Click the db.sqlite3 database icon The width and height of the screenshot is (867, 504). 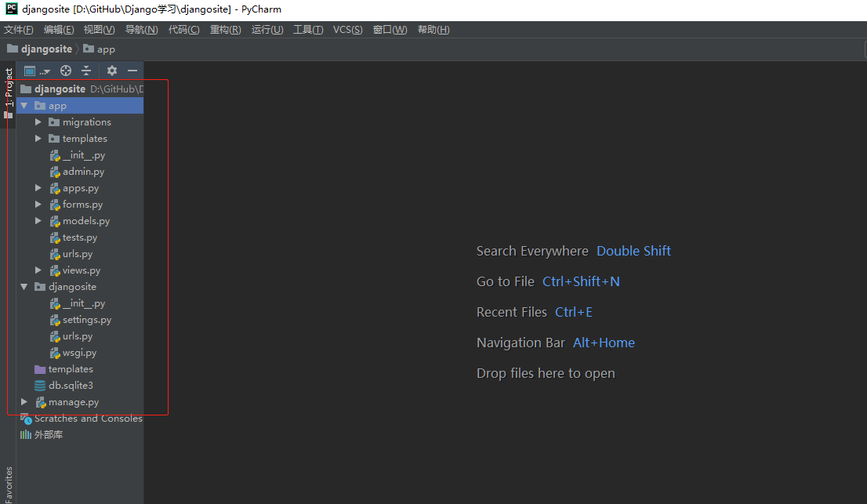pyautogui.click(x=40, y=386)
